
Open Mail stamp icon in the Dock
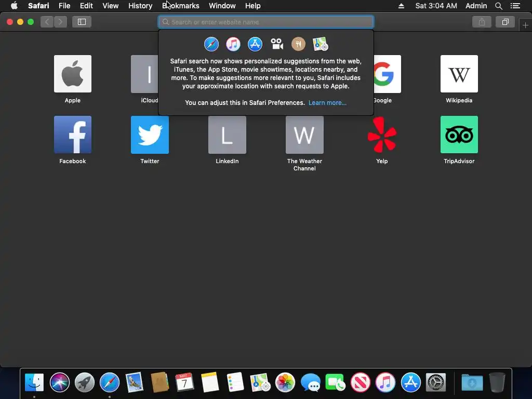(x=135, y=382)
